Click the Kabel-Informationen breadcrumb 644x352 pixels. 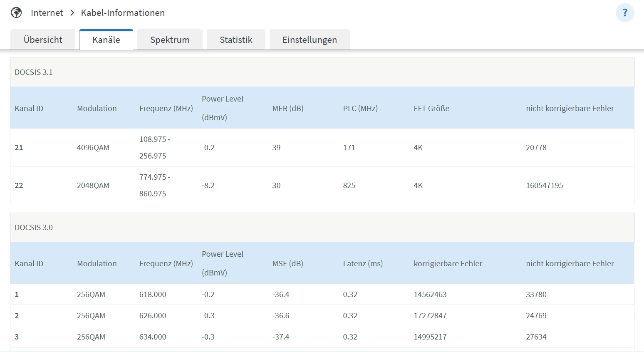[123, 13]
